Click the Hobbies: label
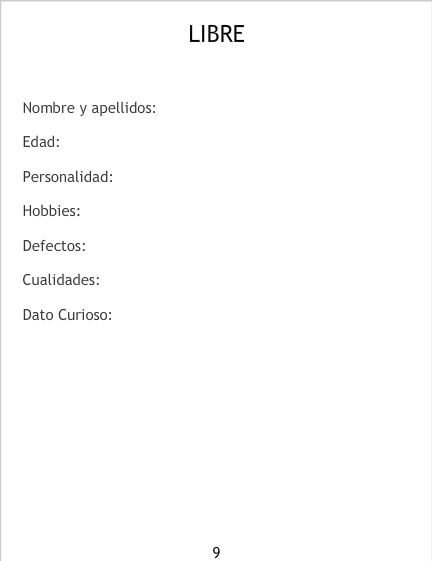This screenshot has width=432, height=561. click(52, 211)
